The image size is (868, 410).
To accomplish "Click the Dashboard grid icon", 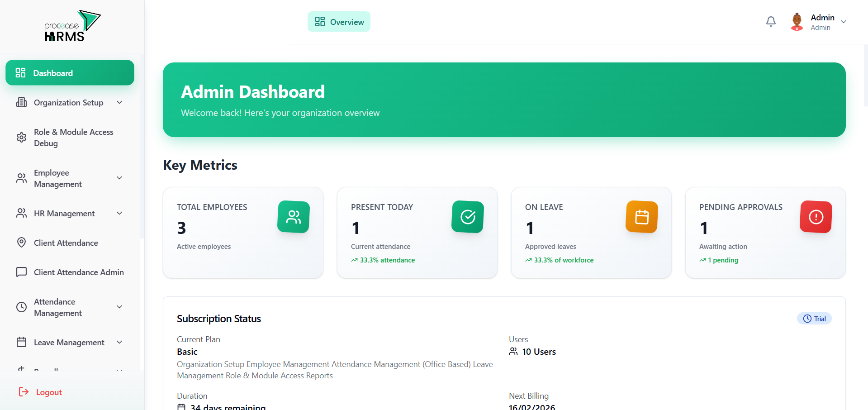I will pos(21,73).
